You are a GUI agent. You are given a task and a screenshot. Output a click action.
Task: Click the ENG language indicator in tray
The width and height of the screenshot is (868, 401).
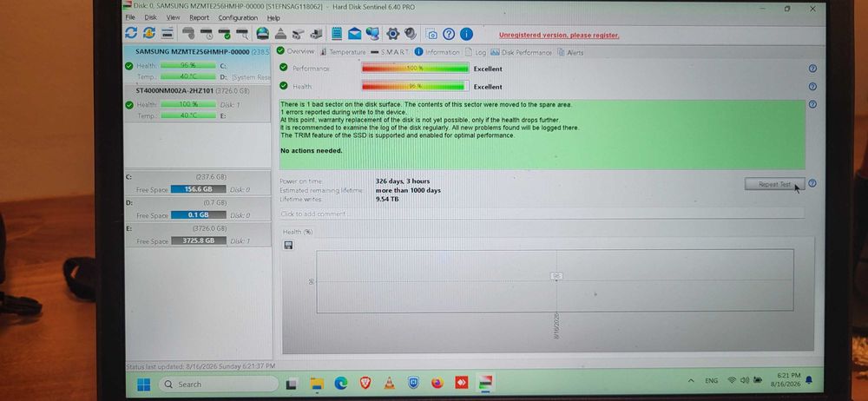pos(712,380)
